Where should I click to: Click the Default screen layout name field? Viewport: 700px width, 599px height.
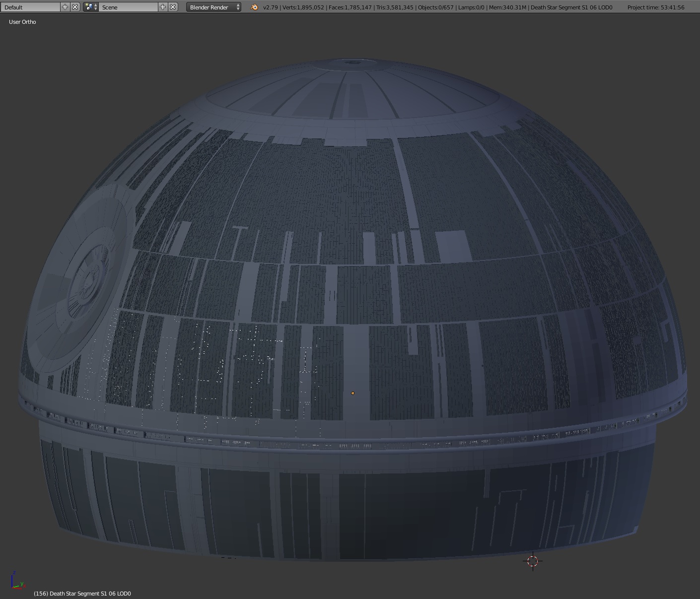pyautogui.click(x=31, y=7)
